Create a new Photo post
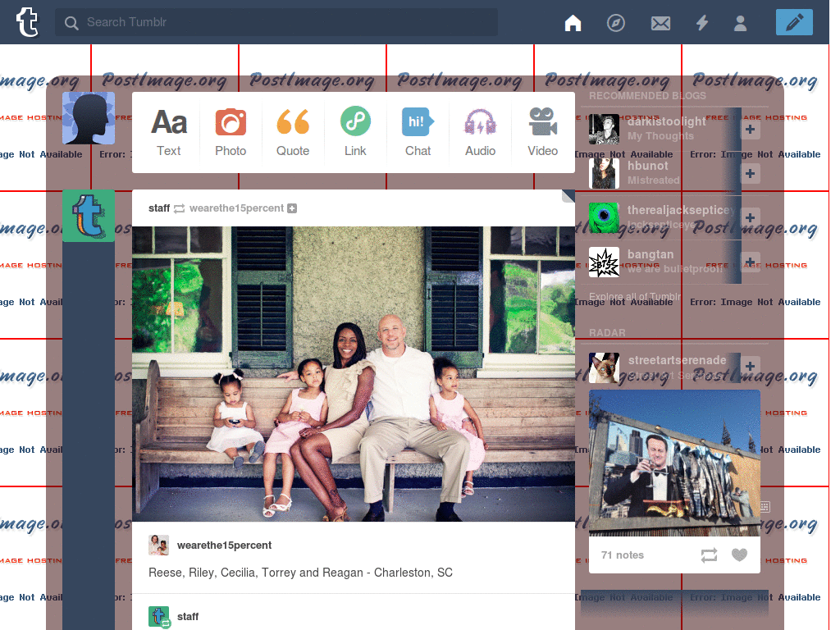This screenshot has height=630, width=840. [x=231, y=132]
